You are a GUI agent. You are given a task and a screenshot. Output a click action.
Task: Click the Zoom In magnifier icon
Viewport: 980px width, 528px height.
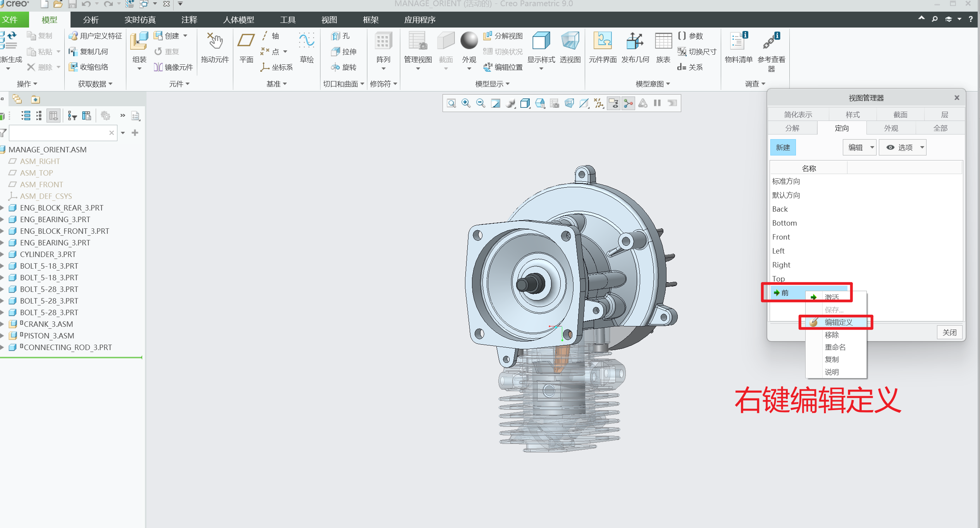click(x=466, y=103)
